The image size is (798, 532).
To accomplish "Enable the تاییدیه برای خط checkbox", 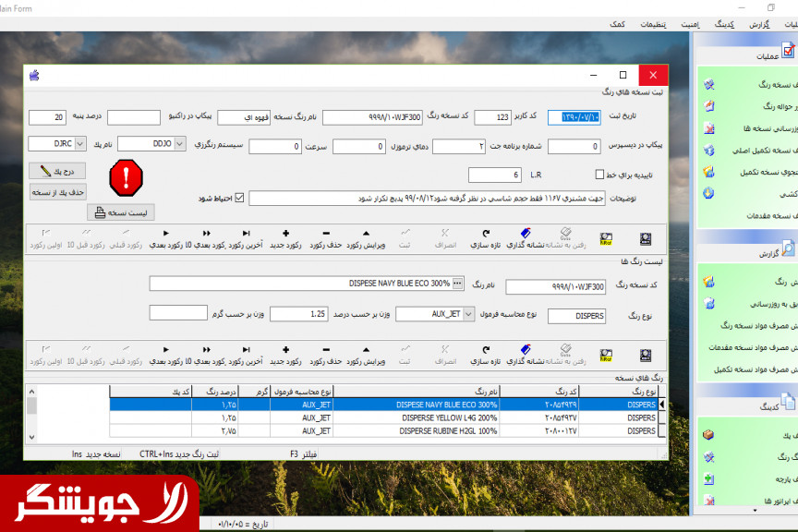I will pos(599,175).
